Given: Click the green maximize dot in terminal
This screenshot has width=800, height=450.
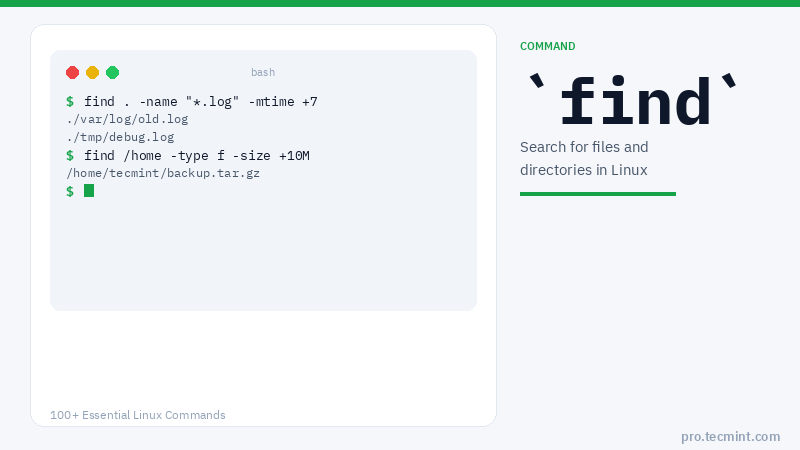Looking at the screenshot, I should [112, 72].
